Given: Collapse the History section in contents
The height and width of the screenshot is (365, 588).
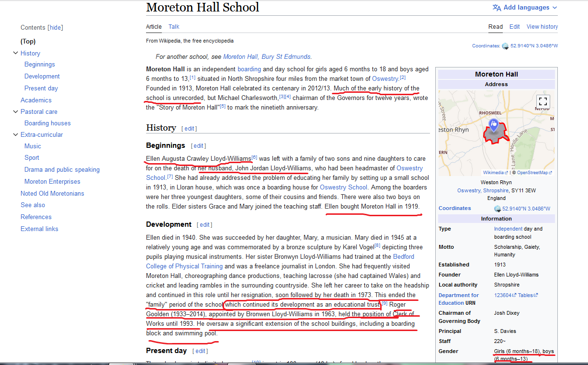Looking at the screenshot, I should pos(15,53).
